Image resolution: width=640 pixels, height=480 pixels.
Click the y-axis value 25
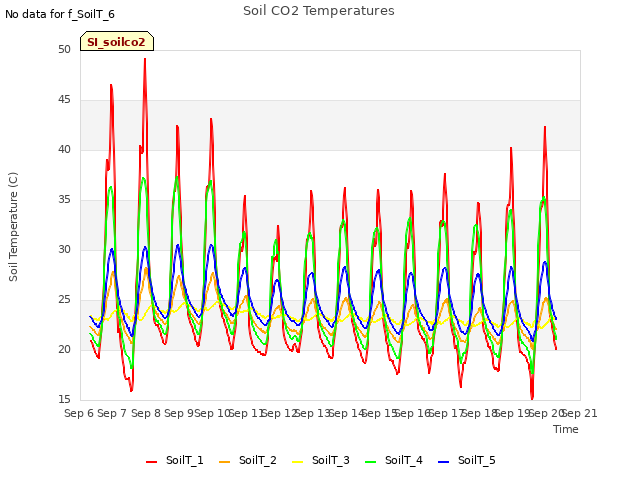tap(64, 300)
